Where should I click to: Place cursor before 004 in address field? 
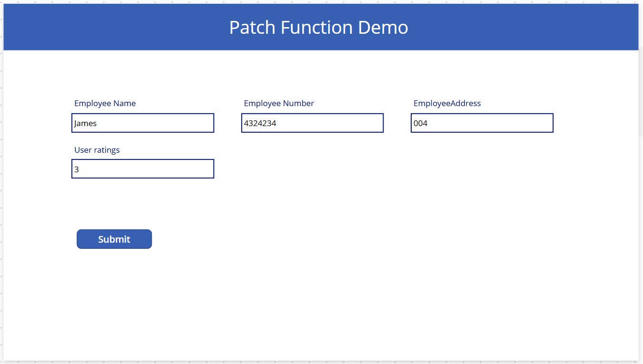point(415,123)
